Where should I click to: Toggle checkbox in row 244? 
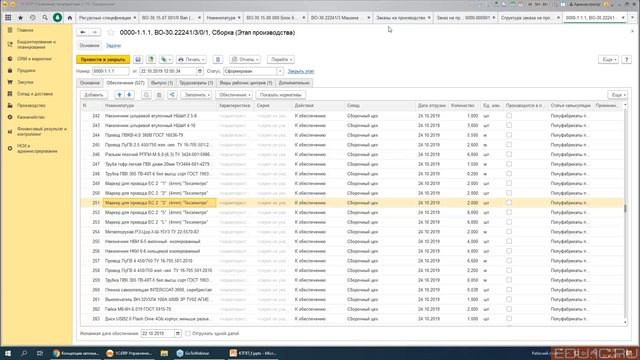point(509,135)
